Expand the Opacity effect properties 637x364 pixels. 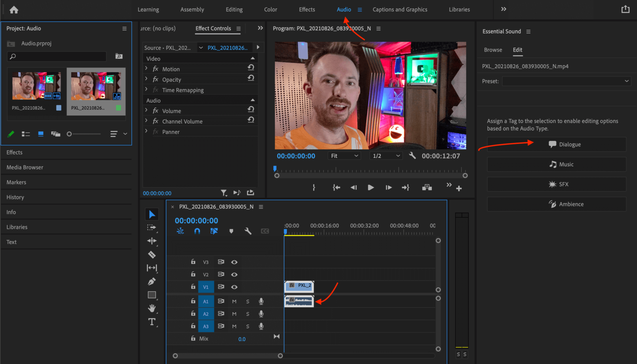point(146,79)
